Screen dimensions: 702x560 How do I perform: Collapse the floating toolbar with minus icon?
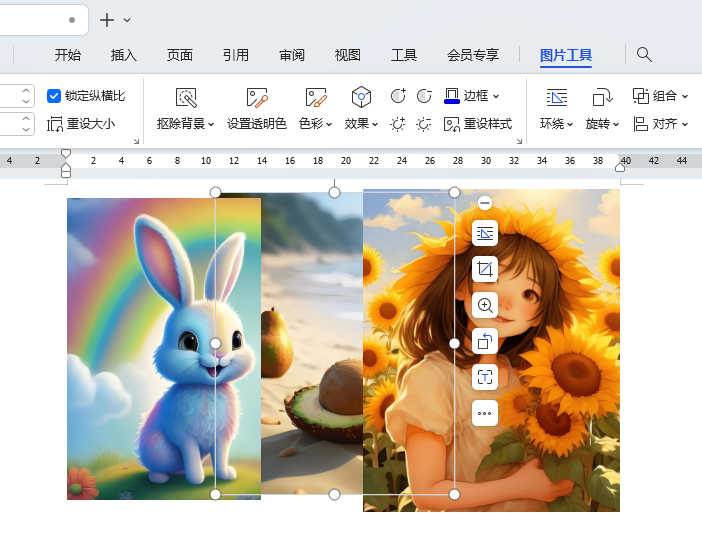[x=484, y=203]
